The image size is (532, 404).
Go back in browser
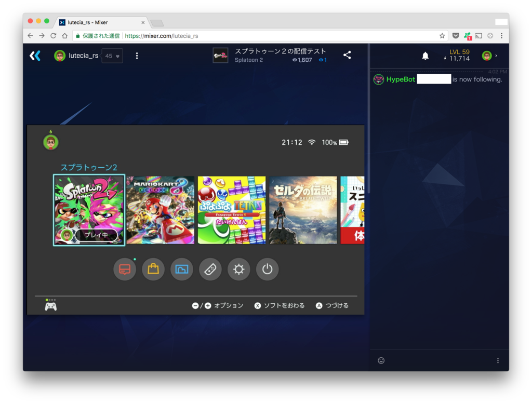coord(30,36)
